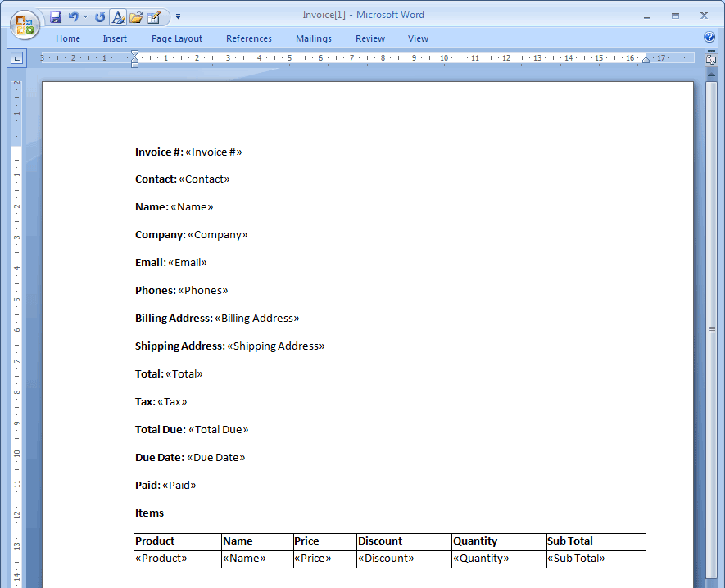The width and height of the screenshot is (725, 588).
Task: Click the «Contact» merge field
Action: tap(204, 179)
